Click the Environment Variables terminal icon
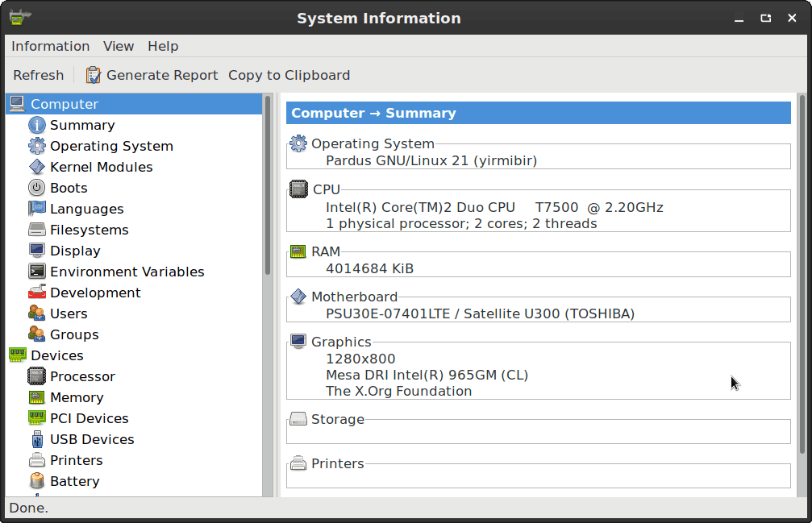Screen dimensions: 812x523 [x=37, y=272]
